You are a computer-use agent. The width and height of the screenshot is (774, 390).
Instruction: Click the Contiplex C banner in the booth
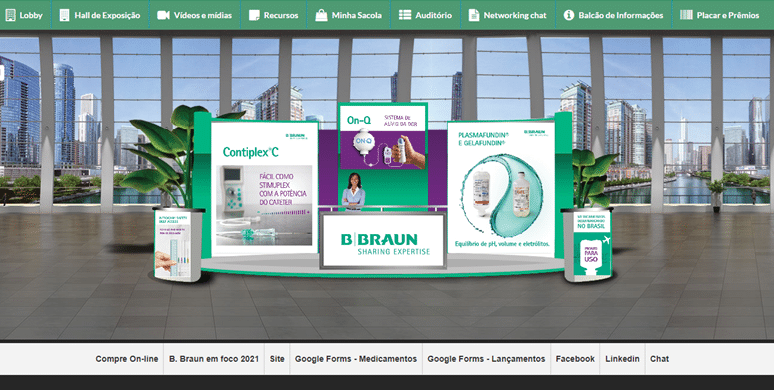[x=265, y=188]
